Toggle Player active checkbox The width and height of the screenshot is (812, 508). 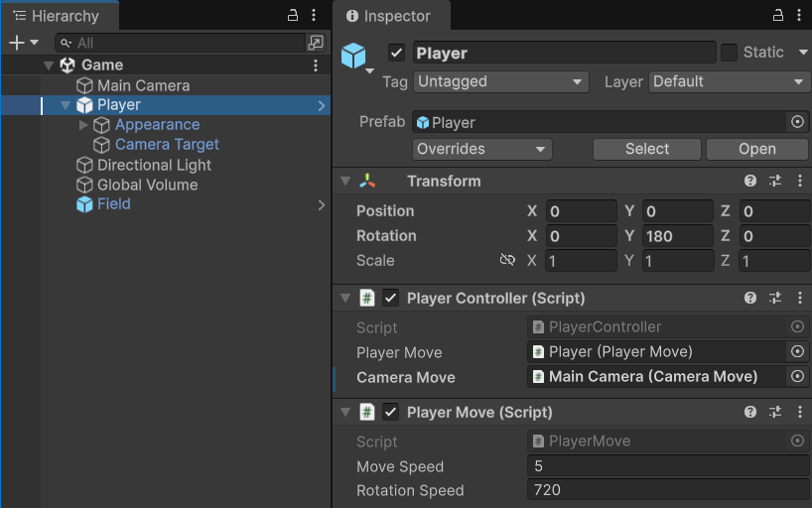[x=396, y=53]
